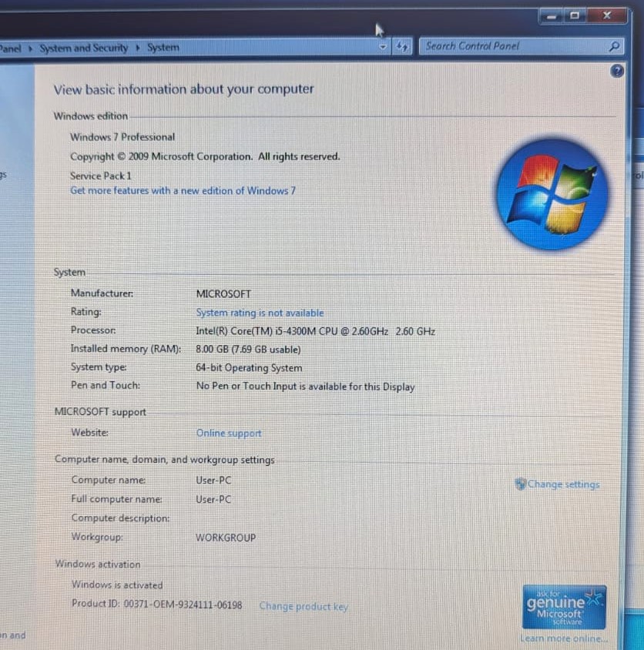Click Change product key link

click(304, 606)
